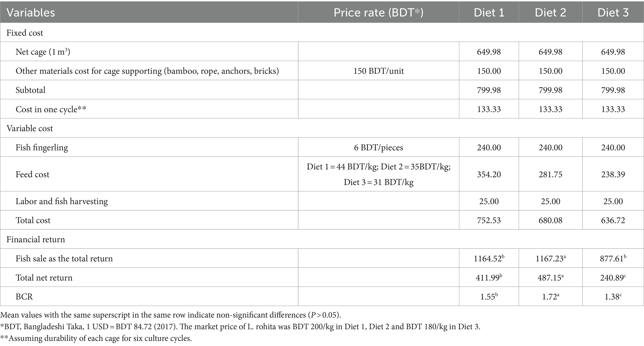
Task: Click the Price rate (BDT*) column header
Action: coord(378,13)
